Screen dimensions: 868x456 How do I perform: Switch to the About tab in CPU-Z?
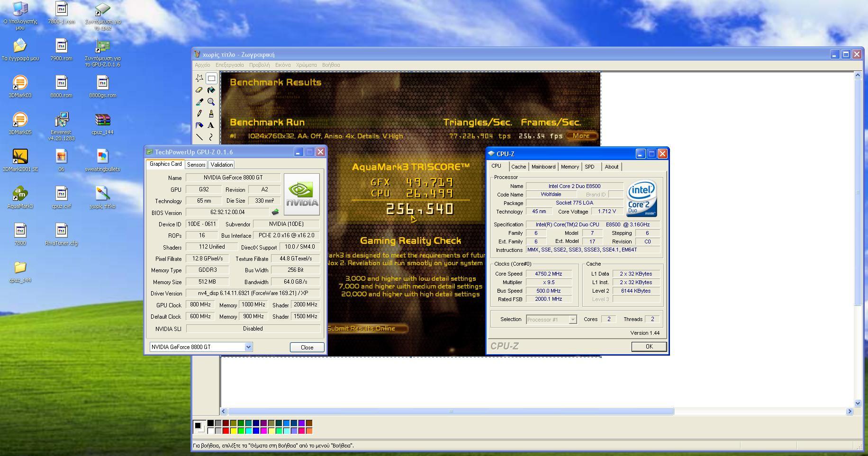(611, 167)
